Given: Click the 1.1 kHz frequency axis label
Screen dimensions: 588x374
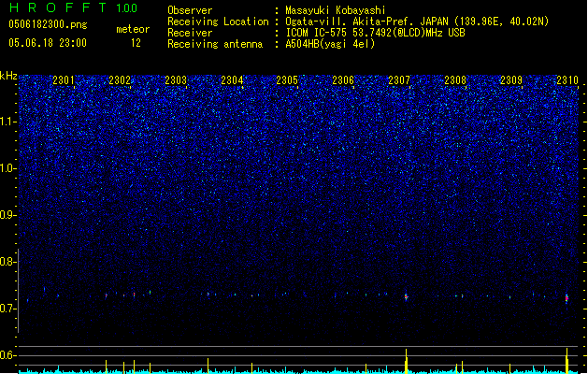Looking at the screenshot, I should pyautogui.click(x=8, y=122).
